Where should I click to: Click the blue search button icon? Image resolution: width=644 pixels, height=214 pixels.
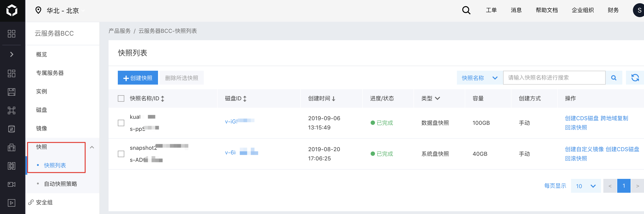click(614, 78)
